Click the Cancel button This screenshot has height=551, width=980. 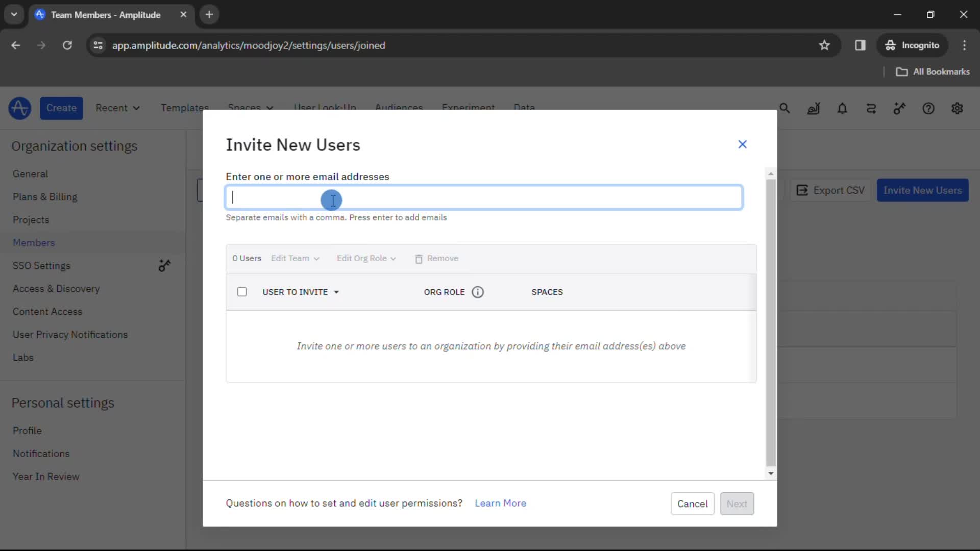(x=693, y=503)
